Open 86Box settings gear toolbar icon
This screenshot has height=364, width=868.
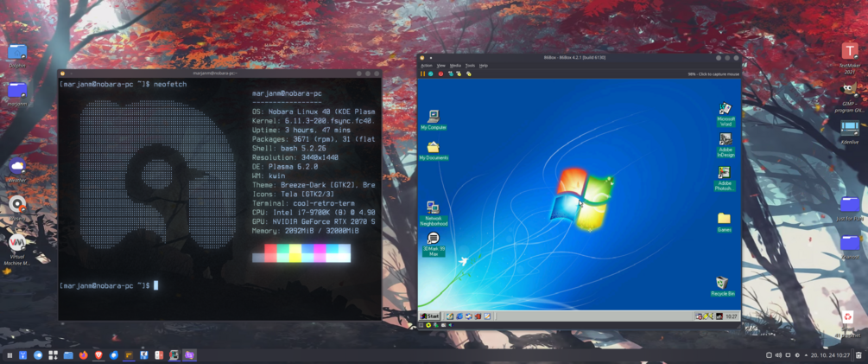pyautogui.click(x=469, y=73)
